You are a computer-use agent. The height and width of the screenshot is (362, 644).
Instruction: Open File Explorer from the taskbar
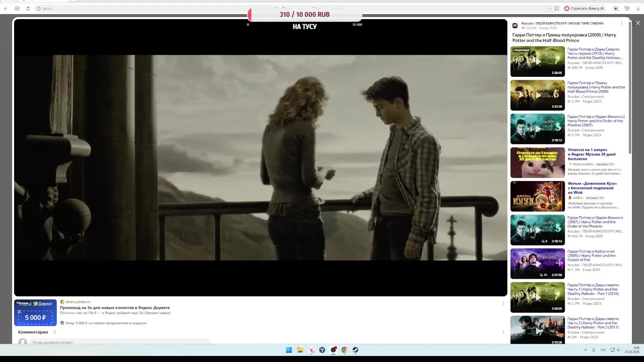[300, 350]
